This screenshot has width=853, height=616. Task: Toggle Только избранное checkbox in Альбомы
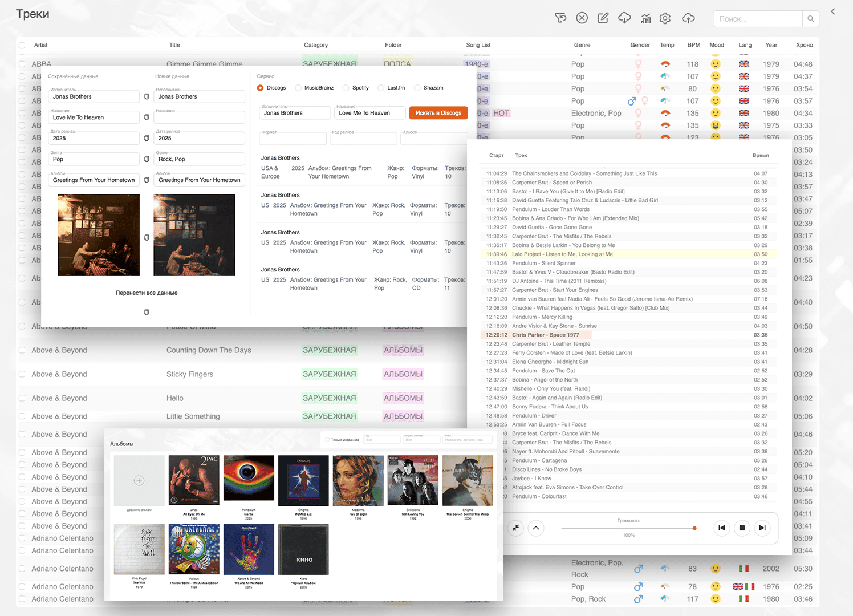click(327, 440)
